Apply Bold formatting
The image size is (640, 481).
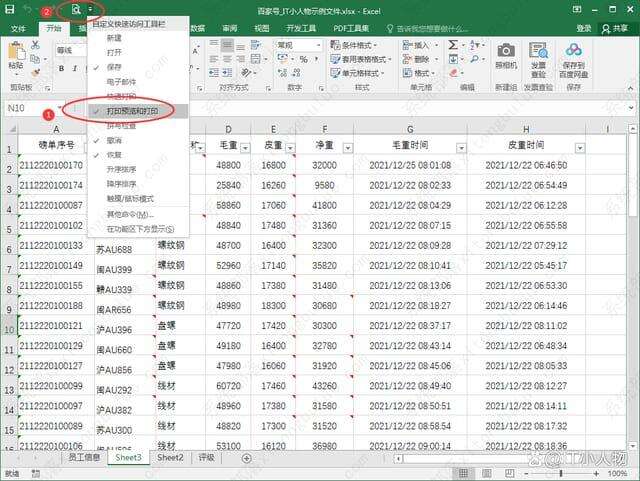61,69
